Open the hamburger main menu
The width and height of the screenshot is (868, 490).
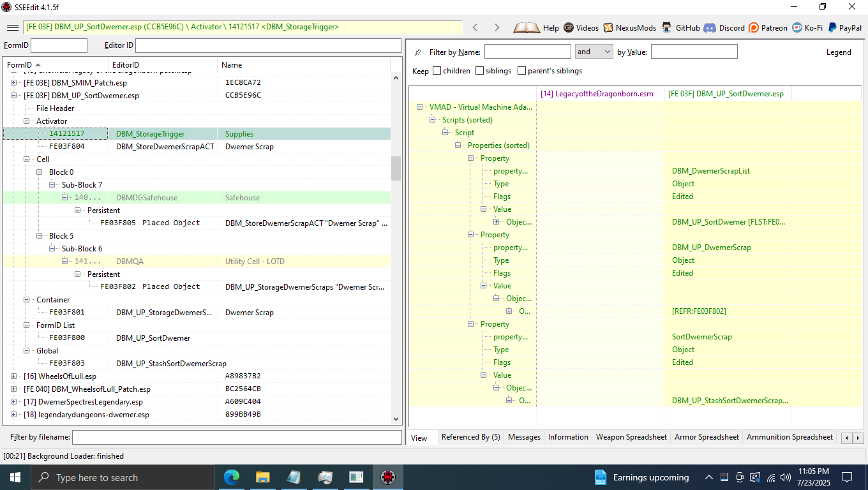click(x=12, y=27)
